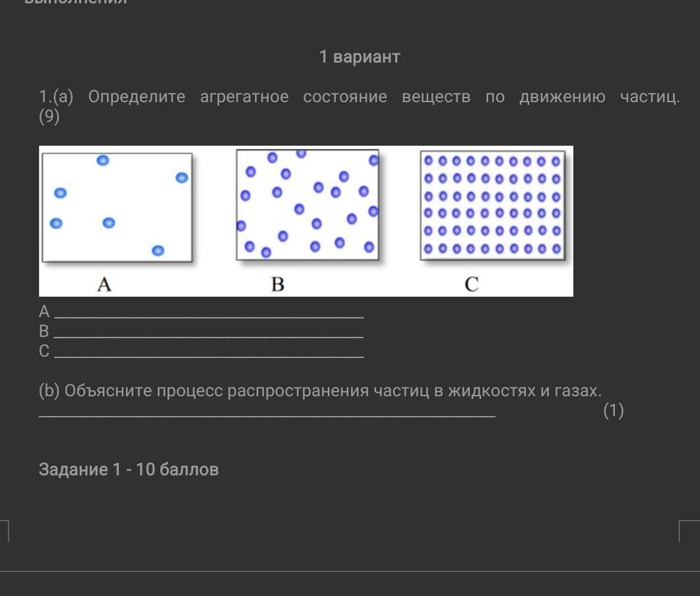Image resolution: width=700 pixels, height=596 pixels.
Task: Click the panel A particle diagram
Action: pyautogui.click(x=117, y=207)
